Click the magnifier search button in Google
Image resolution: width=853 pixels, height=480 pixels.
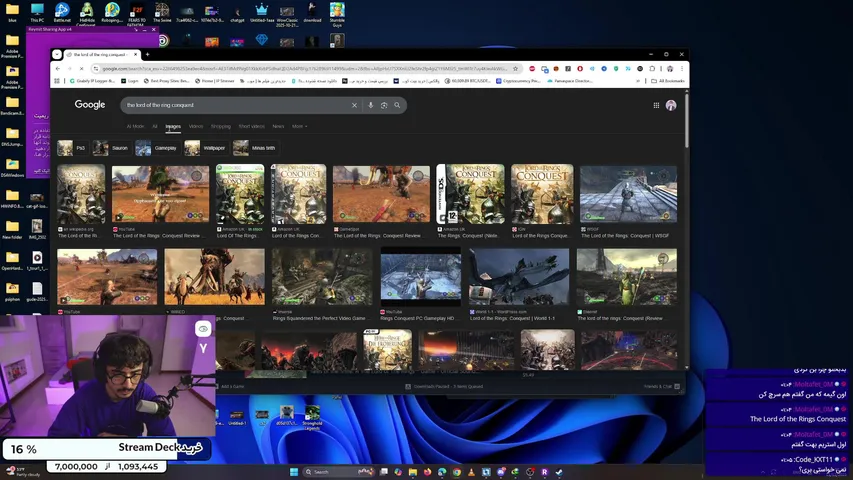tap(397, 105)
